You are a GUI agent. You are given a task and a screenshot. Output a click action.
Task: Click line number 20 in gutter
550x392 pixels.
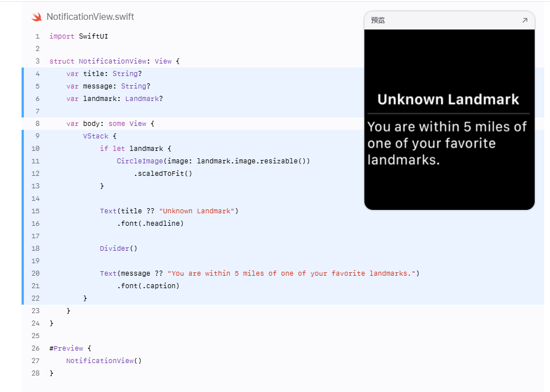coord(35,273)
